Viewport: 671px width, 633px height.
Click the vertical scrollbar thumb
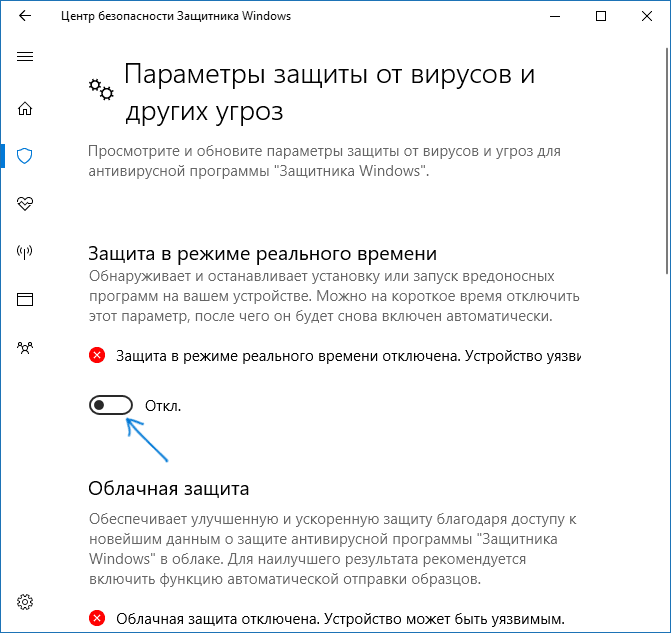(668, 160)
